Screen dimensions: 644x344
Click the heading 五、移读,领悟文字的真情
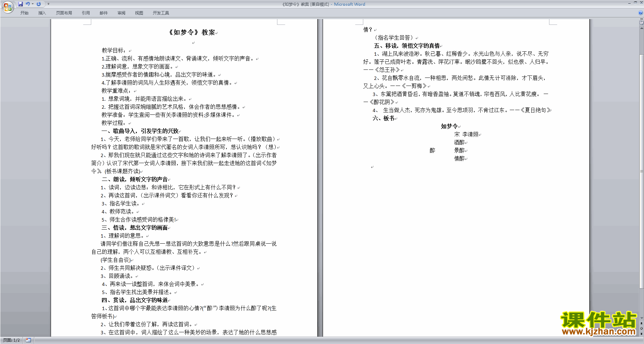[407, 46]
